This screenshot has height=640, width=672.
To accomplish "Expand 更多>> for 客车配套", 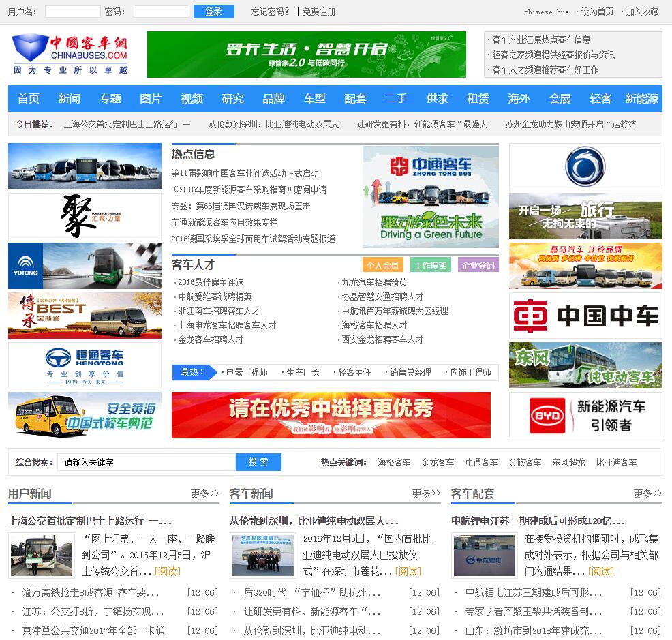I will [x=647, y=493].
